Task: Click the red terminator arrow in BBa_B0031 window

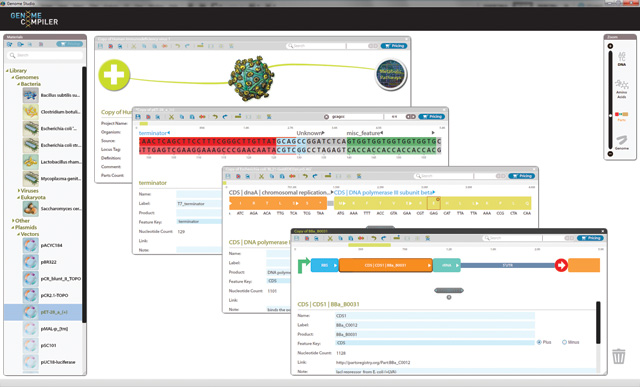Action: 561,265
